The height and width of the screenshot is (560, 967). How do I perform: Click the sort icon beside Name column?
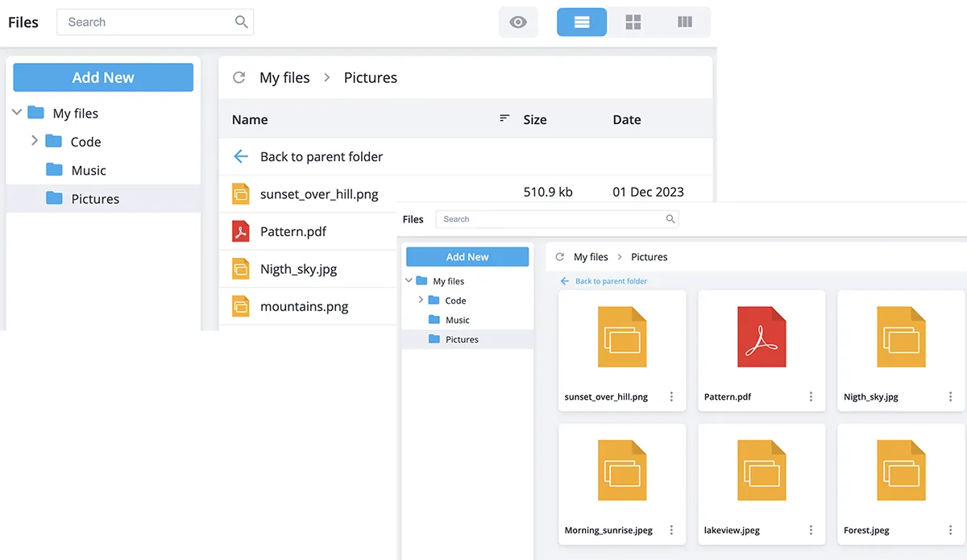504,118
